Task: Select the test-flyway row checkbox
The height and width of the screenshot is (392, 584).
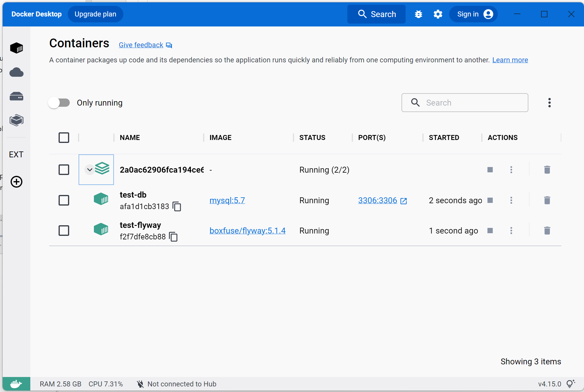Action: 64,231
